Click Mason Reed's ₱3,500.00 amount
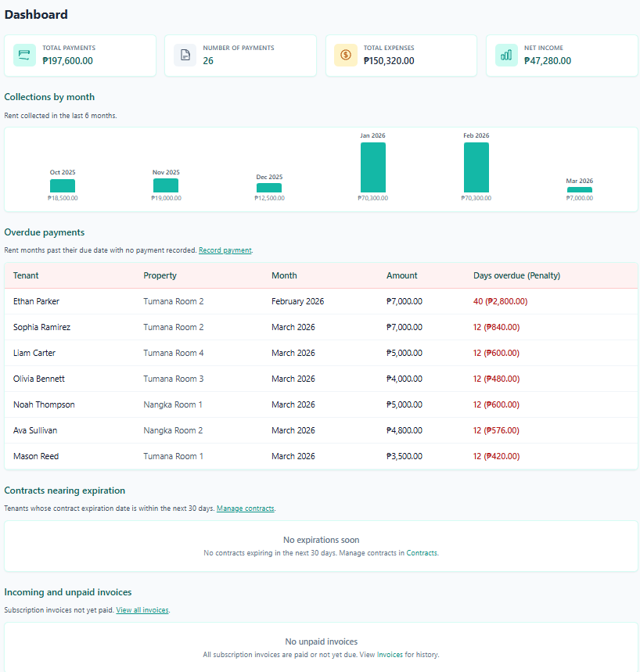640x672 pixels. coord(404,456)
